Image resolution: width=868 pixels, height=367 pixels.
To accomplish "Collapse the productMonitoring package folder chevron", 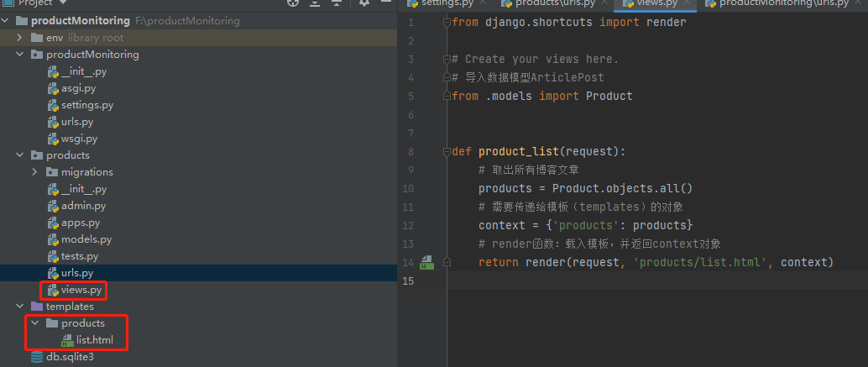I will tap(19, 55).
